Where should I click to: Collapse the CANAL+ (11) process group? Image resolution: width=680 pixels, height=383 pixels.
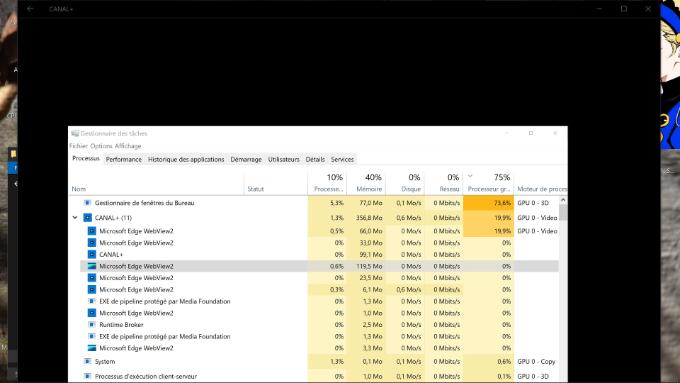pos(75,218)
